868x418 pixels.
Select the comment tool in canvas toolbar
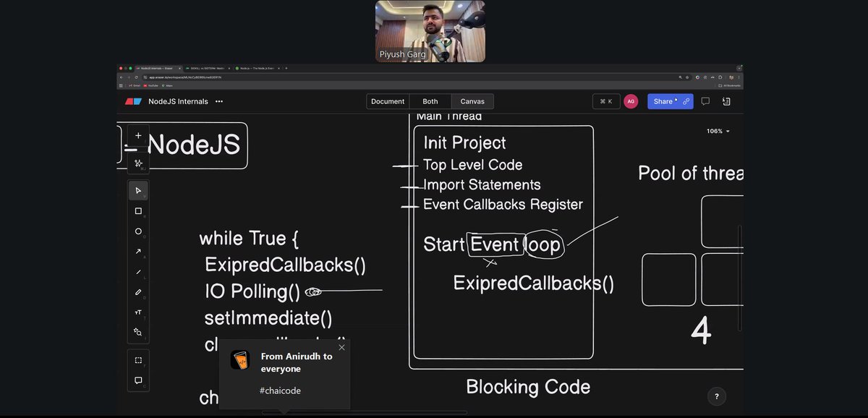coord(138,380)
